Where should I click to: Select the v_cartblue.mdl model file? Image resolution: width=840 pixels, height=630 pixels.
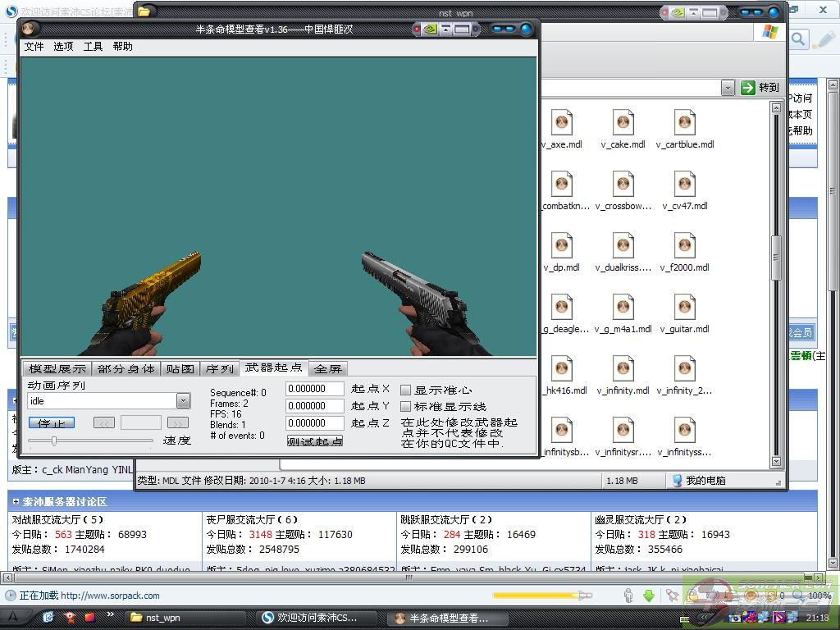pyautogui.click(x=684, y=123)
